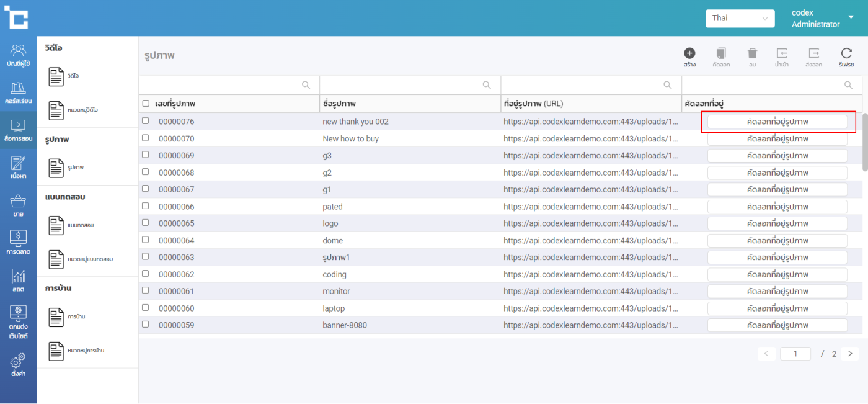Click the Import (นำเข้า) toolbar icon

782,54
